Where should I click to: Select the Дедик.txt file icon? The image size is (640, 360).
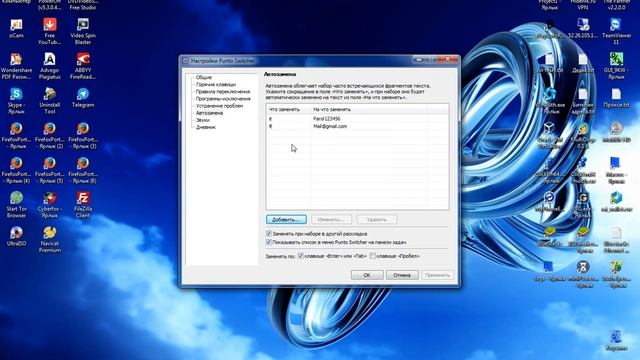point(583,63)
